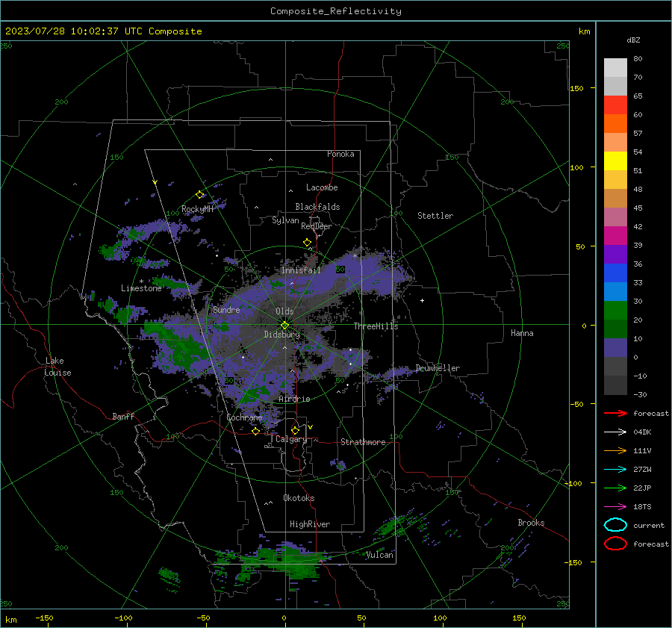Viewport: 672px width, 628px height.
Task: Click white plus marker east of ThreeHills
Action: point(422,300)
